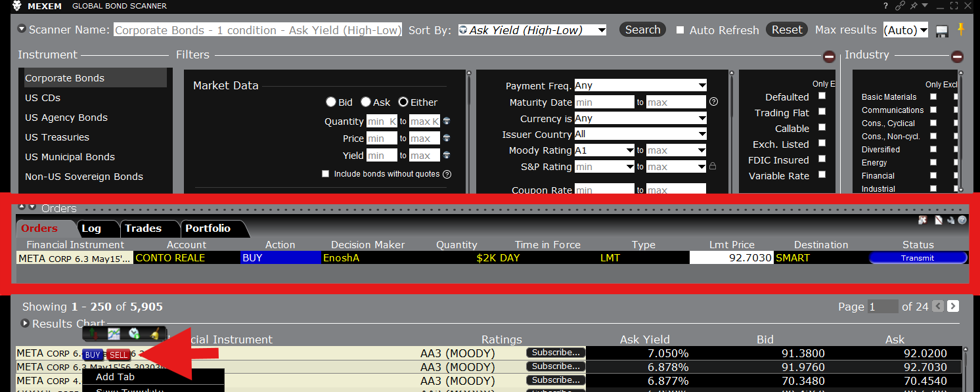Switch to the Trades tab
This screenshot has height=392, width=980.
coord(143,229)
